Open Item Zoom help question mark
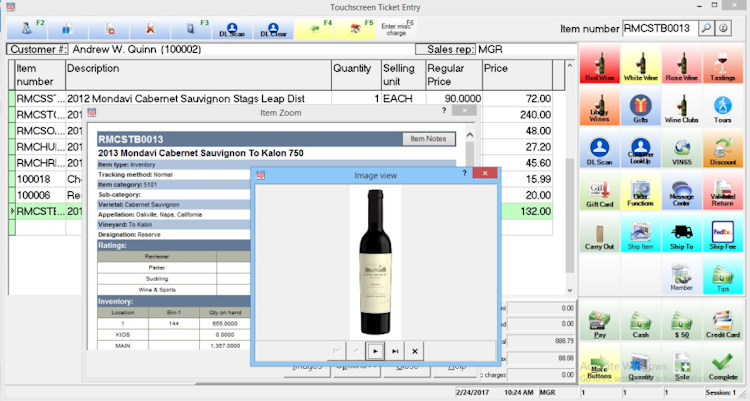 tap(444, 111)
